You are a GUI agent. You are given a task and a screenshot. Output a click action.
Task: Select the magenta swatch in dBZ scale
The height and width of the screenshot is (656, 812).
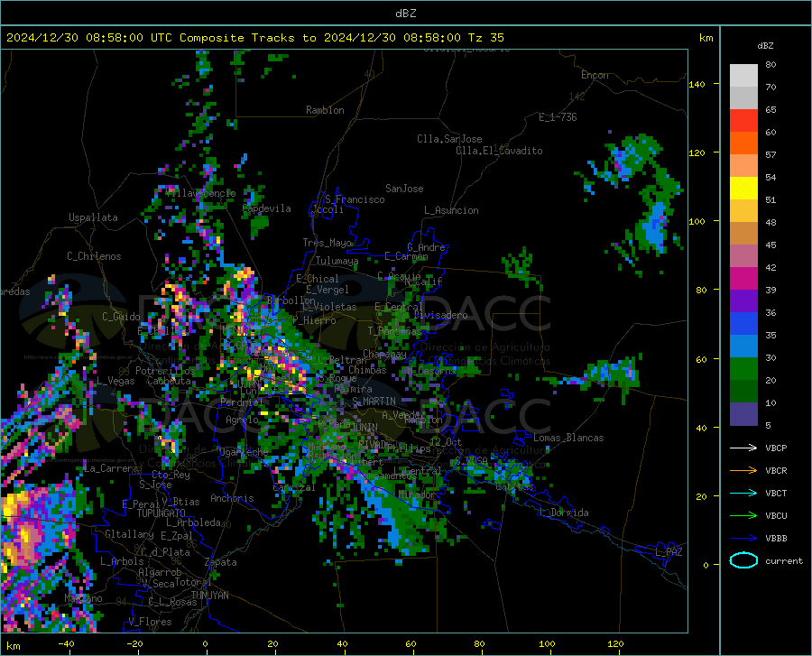tap(743, 279)
